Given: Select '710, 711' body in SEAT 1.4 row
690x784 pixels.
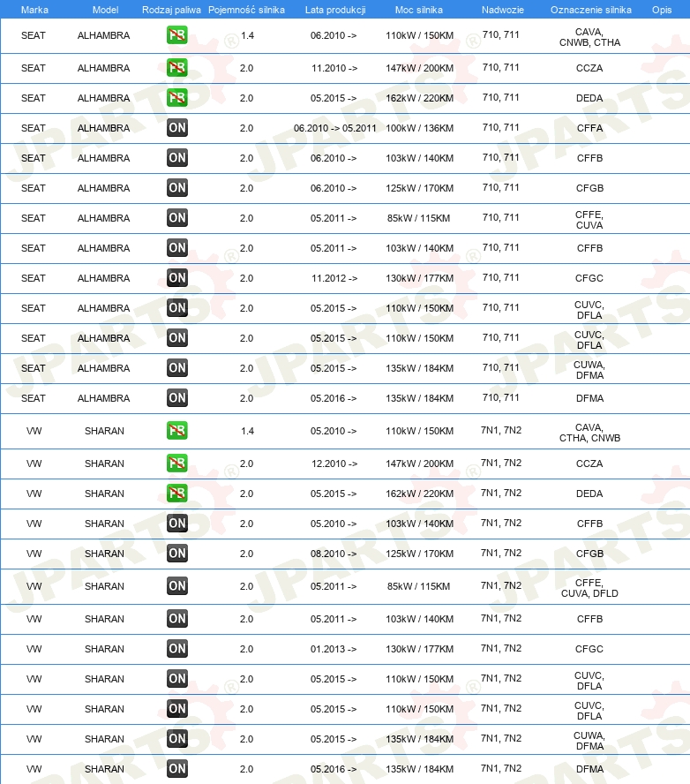Looking at the screenshot, I should 501,34.
